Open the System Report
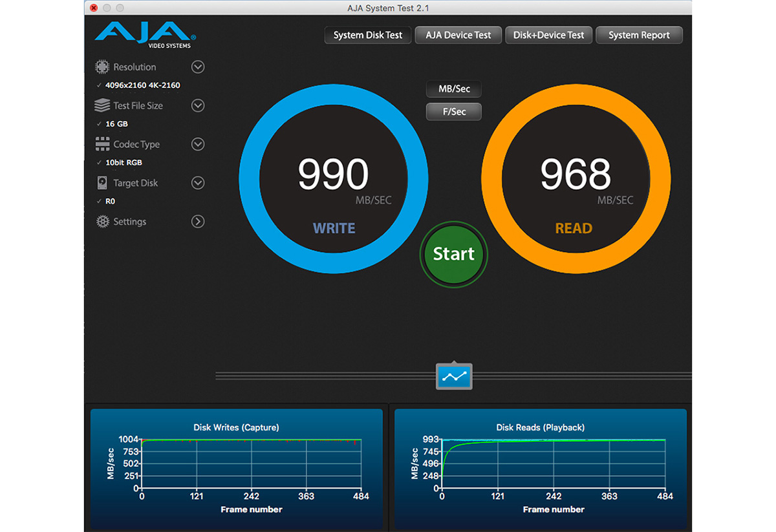The height and width of the screenshot is (532, 776). tap(639, 35)
